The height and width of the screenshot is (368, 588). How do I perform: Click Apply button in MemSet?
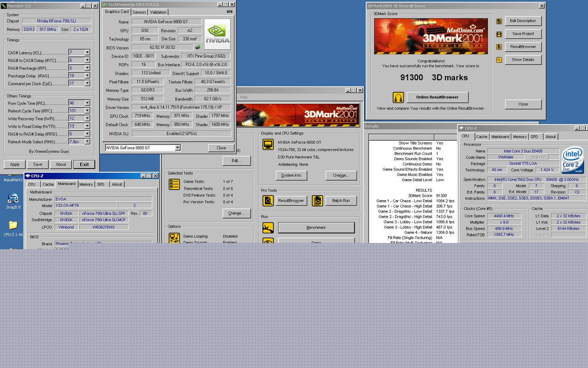point(15,164)
